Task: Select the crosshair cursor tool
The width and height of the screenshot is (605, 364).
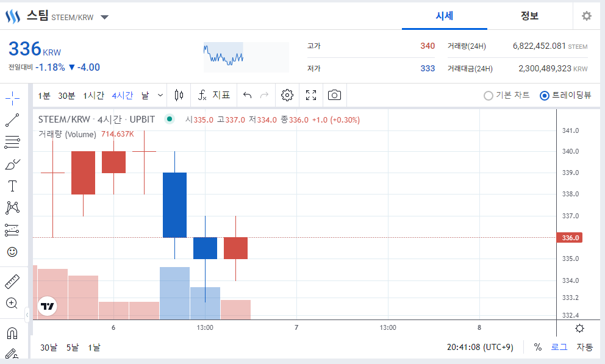Action: 12,98
